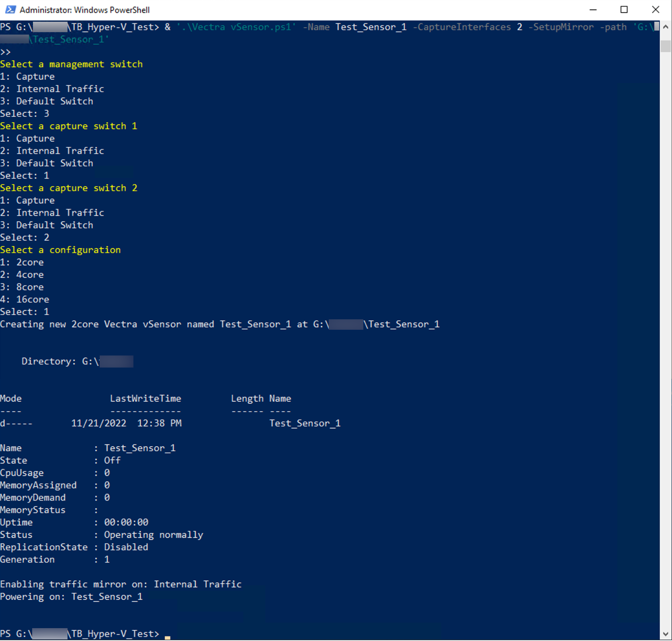
Task: Click the 'Powering on: Test_Sensor_1' line
Action: 71,597
